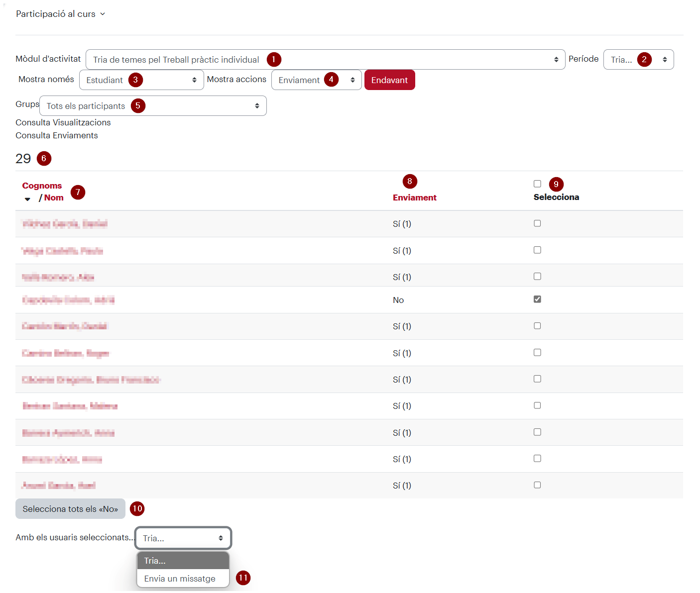Viewport: 700px width, 593px height.
Task: Click the sort arrow below Cognoms
Action: (27, 199)
